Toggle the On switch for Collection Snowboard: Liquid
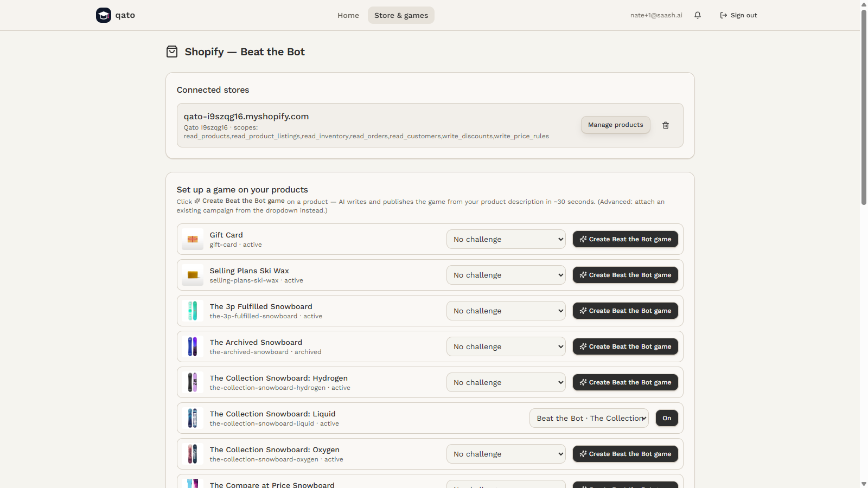Screen dimensions: 868x488 [667, 418]
